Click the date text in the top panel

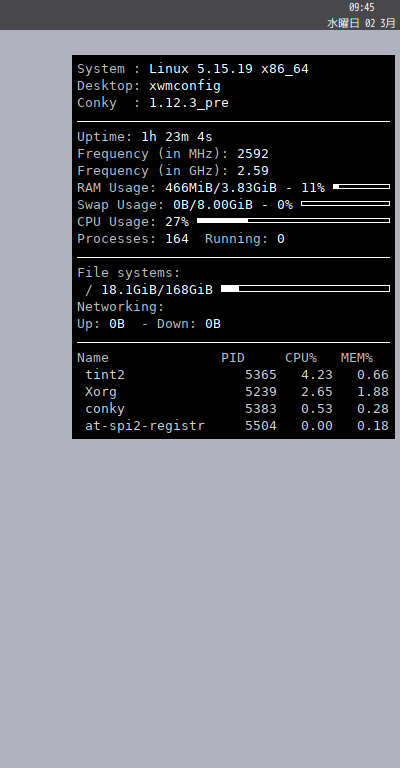(x=361, y=23)
